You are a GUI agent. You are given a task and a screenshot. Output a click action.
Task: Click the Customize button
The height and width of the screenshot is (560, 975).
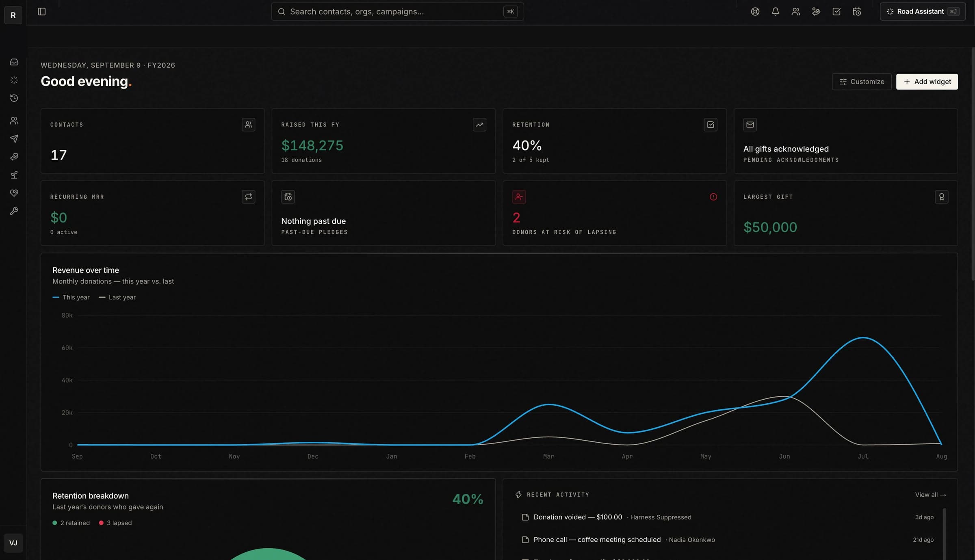[x=861, y=82]
